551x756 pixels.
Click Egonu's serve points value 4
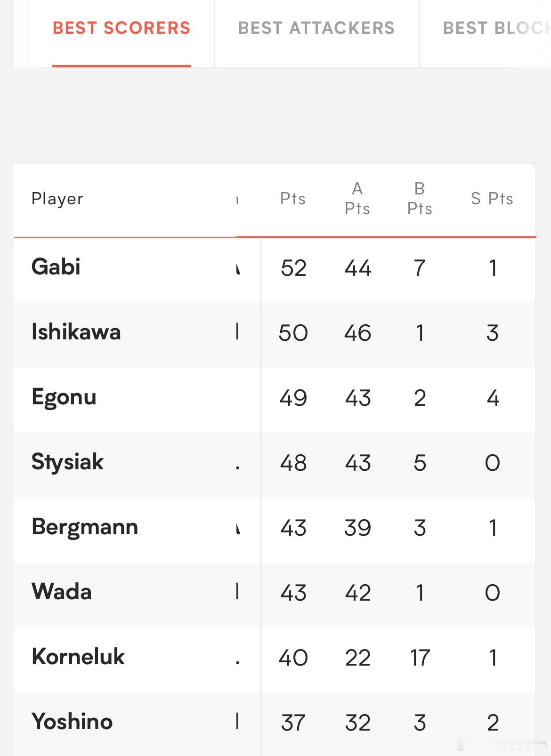point(493,398)
